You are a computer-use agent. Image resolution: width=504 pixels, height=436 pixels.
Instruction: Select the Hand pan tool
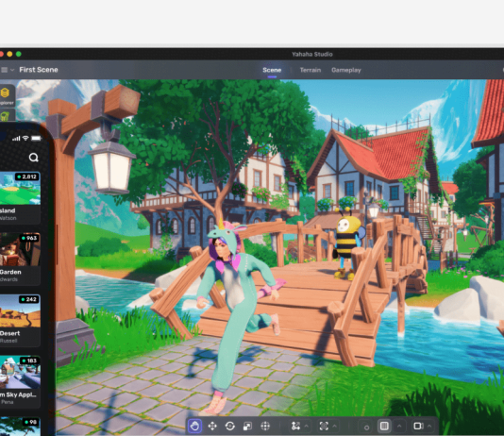(194, 426)
